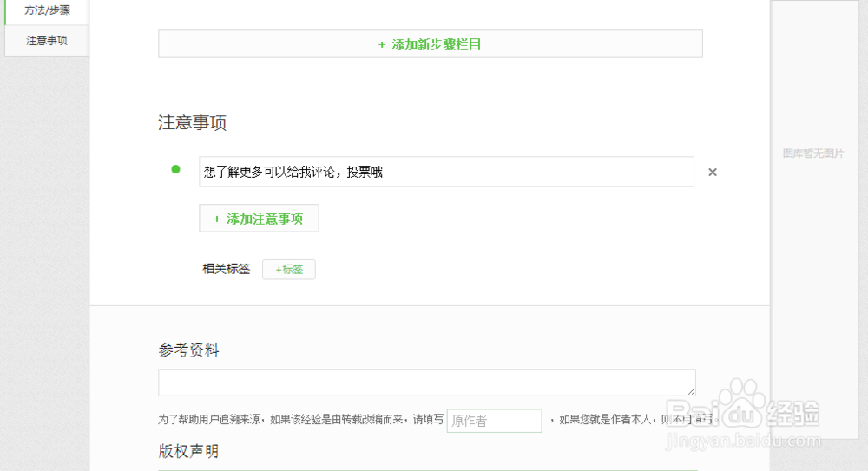The height and width of the screenshot is (471, 868).
Task: Click into the 想了解更多可以给我评论 input field
Action: [x=446, y=172]
